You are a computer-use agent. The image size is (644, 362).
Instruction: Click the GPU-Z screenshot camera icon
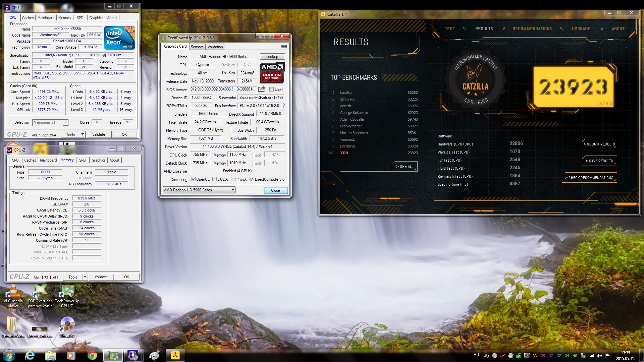point(284,46)
